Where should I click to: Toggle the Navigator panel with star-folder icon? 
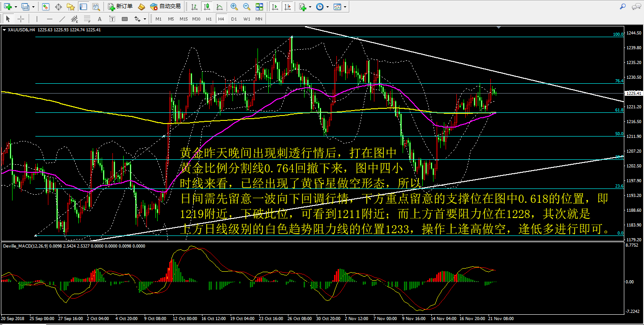[x=71, y=7]
